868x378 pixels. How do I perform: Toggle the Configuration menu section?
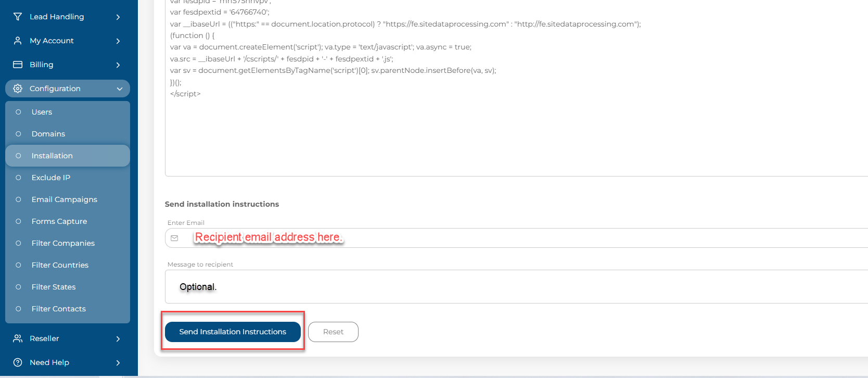pyautogui.click(x=68, y=89)
